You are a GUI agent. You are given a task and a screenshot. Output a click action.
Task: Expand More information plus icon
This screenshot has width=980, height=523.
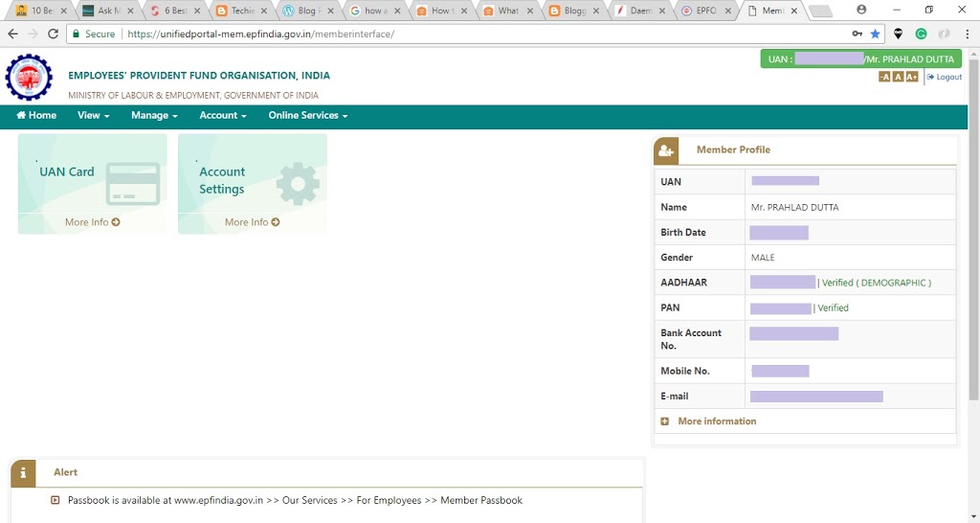[x=664, y=421]
